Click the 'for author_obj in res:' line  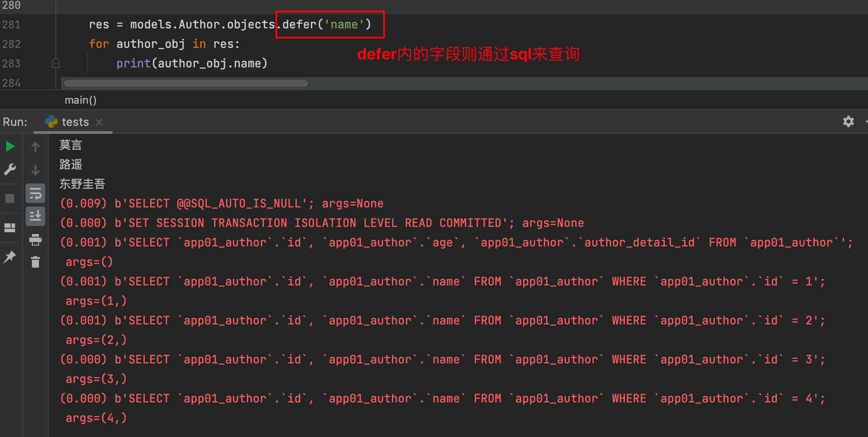pyautogui.click(x=164, y=44)
